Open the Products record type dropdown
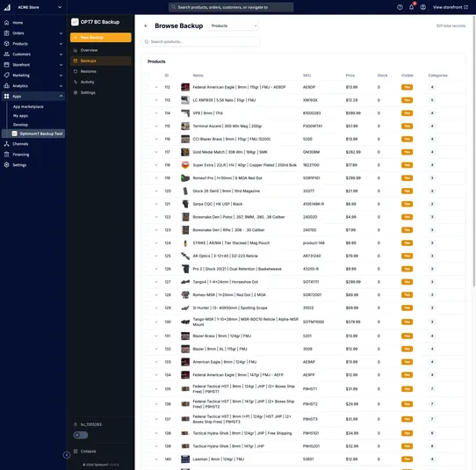The height and width of the screenshot is (470, 476). click(233, 25)
